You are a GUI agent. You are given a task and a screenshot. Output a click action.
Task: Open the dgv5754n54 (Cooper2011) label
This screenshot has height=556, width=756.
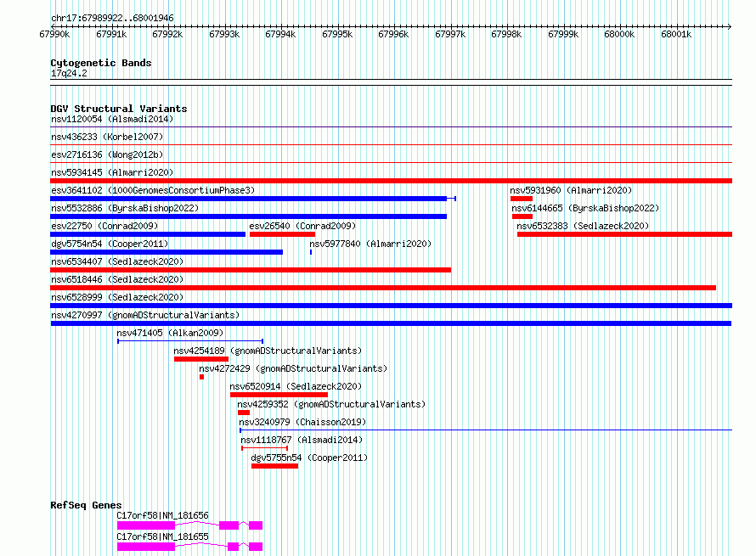coord(110,244)
